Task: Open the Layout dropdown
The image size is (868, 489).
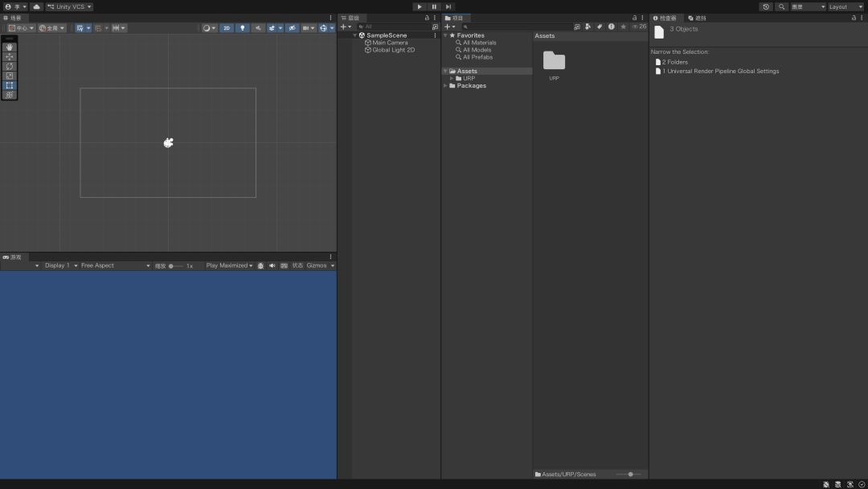Action: tap(845, 6)
